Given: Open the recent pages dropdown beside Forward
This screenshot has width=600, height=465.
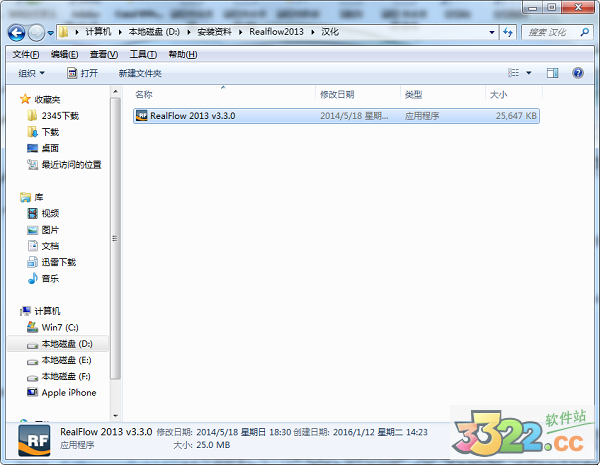Looking at the screenshot, I should (x=51, y=33).
